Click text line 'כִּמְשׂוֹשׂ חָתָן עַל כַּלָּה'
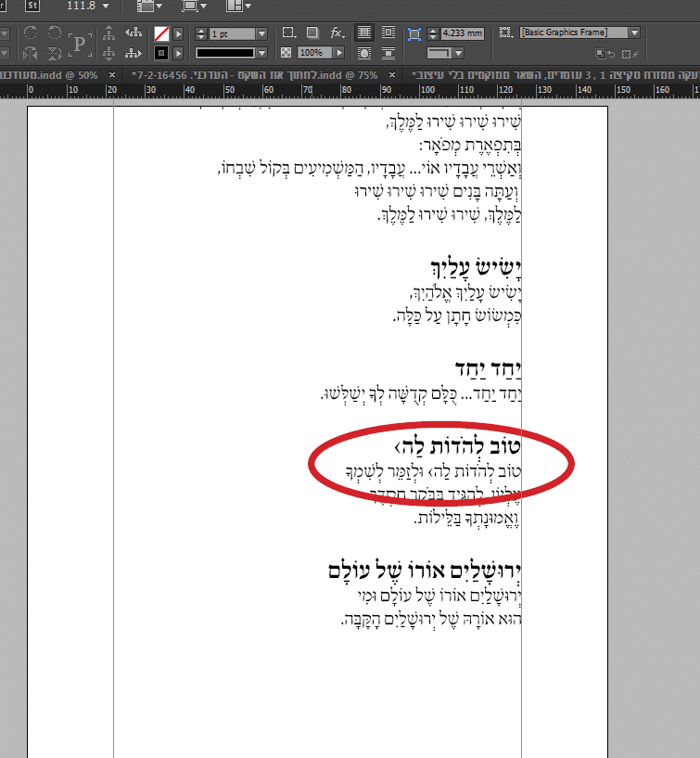 (x=457, y=315)
